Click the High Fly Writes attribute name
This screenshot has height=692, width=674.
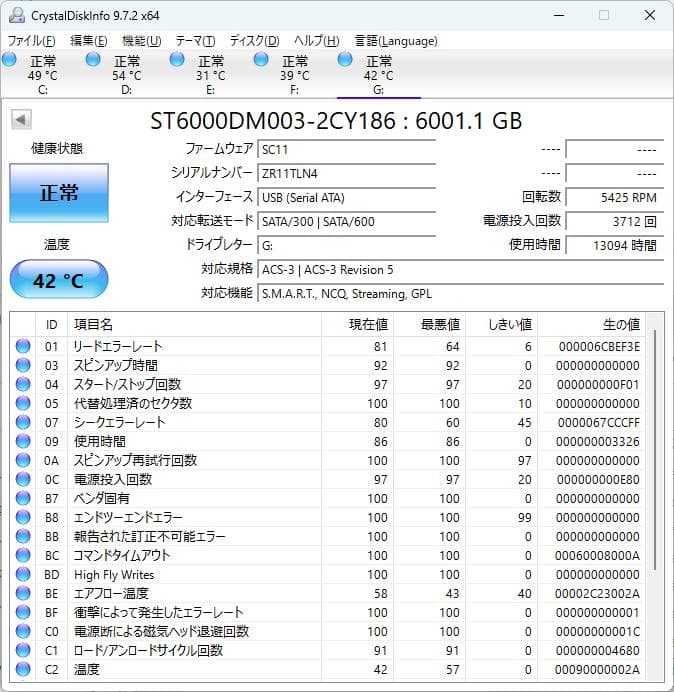(114, 574)
